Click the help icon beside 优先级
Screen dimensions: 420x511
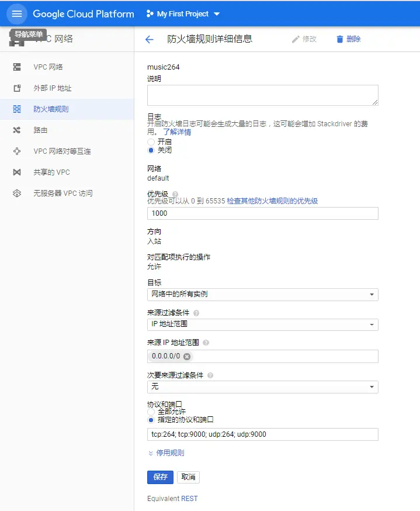[x=175, y=194]
